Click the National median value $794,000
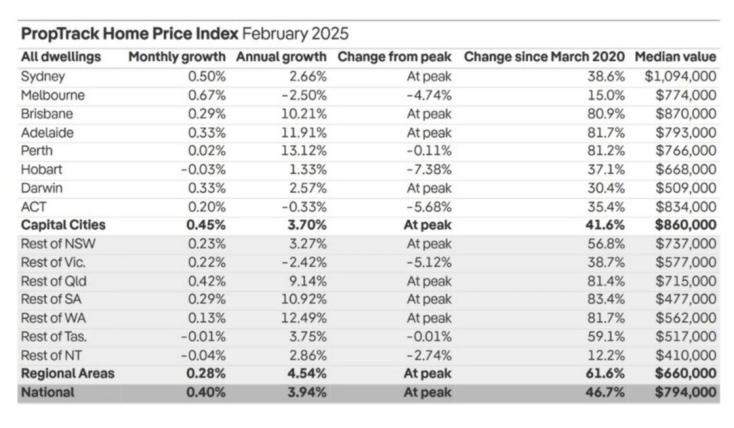Image resolution: width=734 pixels, height=428 pixels. point(686,392)
